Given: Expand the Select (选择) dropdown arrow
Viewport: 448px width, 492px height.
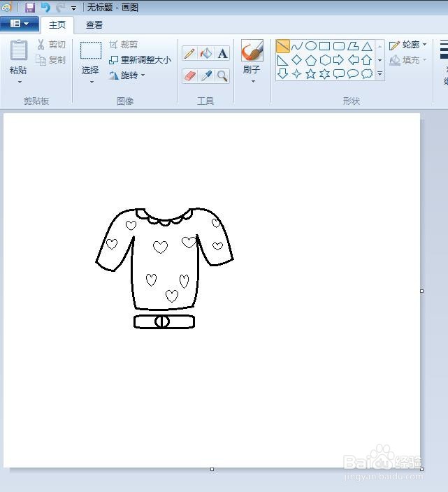Looking at the screenshot, I should click(x=92, y=82).
